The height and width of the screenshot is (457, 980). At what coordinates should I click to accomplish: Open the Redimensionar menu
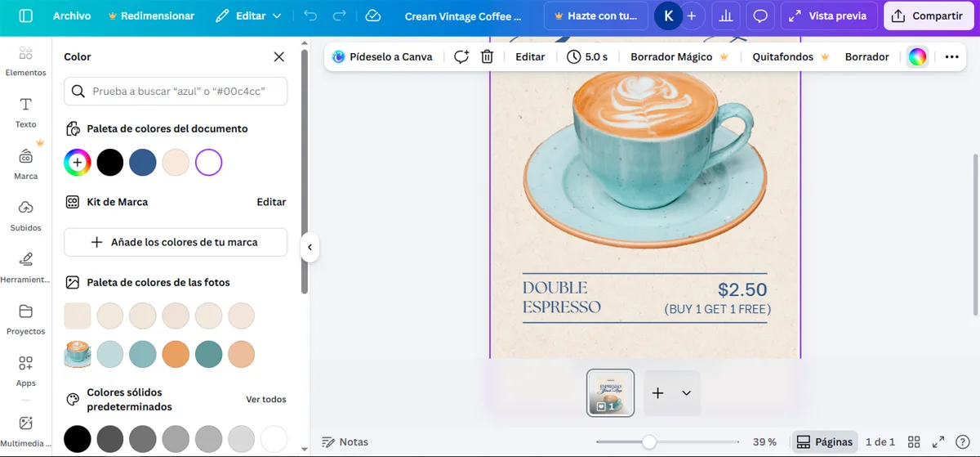click(151, 16)
